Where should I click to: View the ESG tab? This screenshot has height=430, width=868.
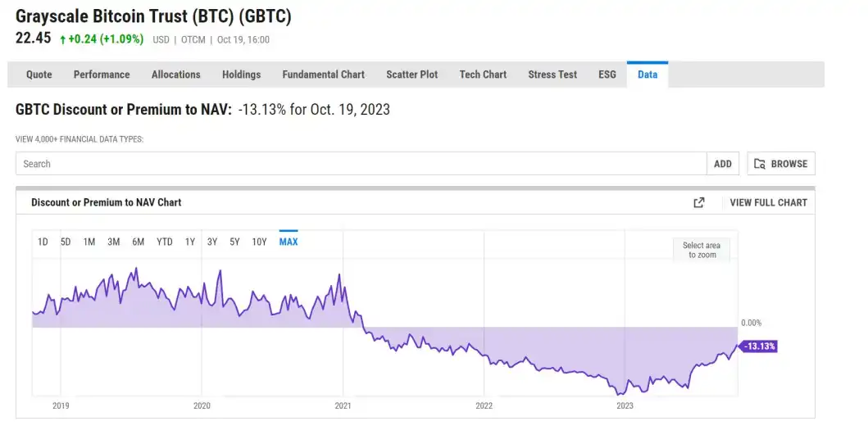click(607, 75)
